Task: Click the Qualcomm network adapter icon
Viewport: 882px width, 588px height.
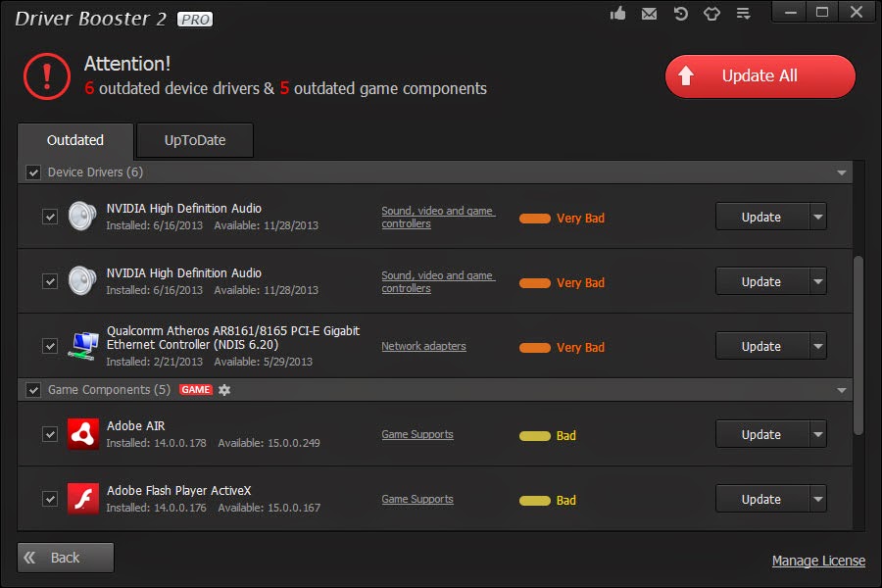Action: point(83,346)
